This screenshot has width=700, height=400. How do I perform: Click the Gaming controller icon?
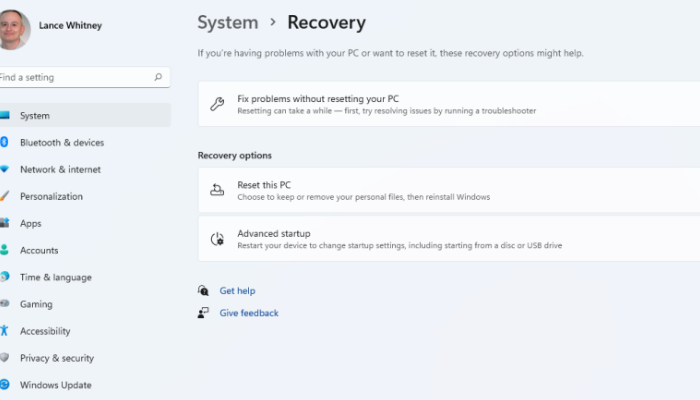(x=4, y=304)
